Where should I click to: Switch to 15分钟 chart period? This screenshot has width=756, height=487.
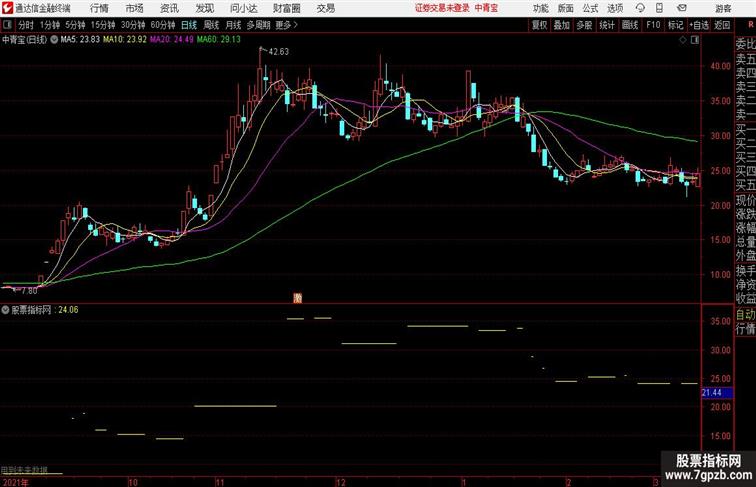[103, 25]
